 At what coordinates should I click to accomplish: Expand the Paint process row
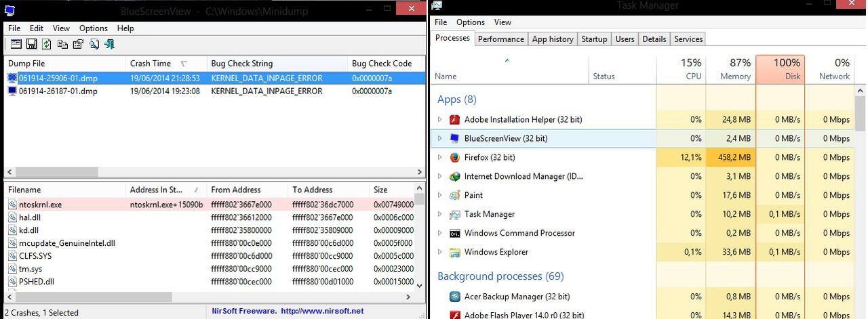(439, 196)
